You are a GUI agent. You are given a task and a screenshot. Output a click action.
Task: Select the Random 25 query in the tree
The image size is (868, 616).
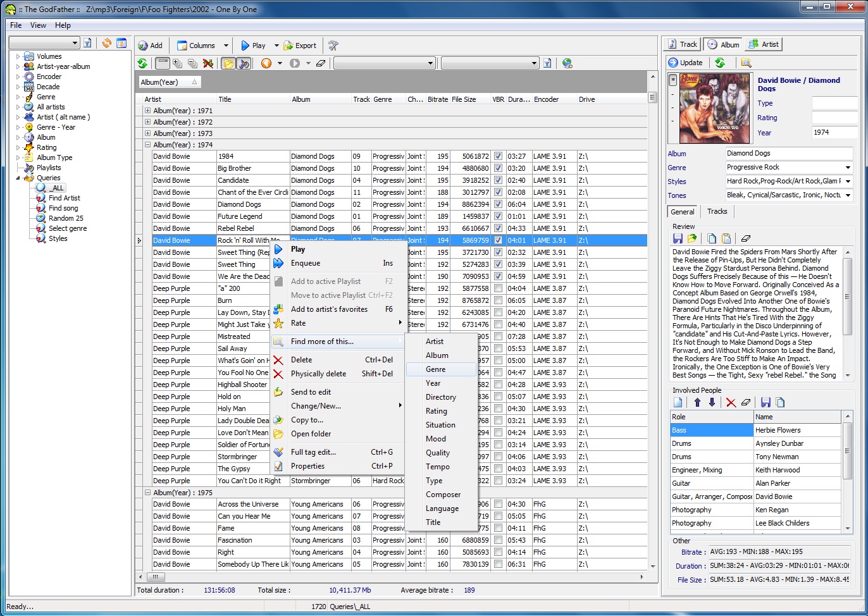pyautogui.click(x=66, y=218)
